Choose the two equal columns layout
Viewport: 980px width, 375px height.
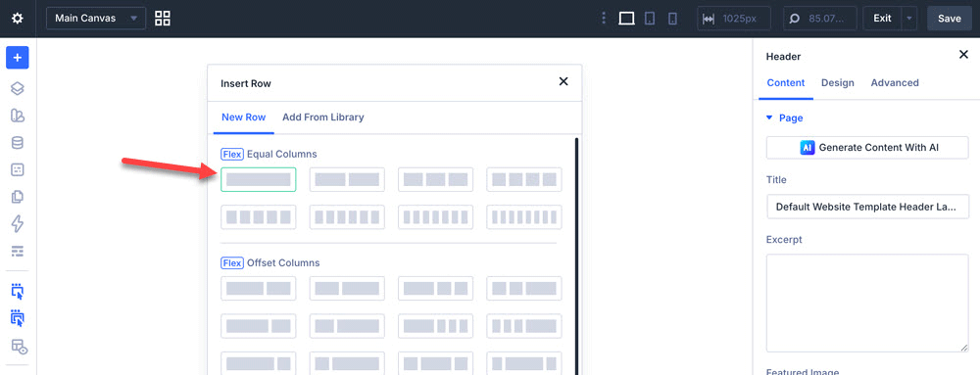coord(347,180)
